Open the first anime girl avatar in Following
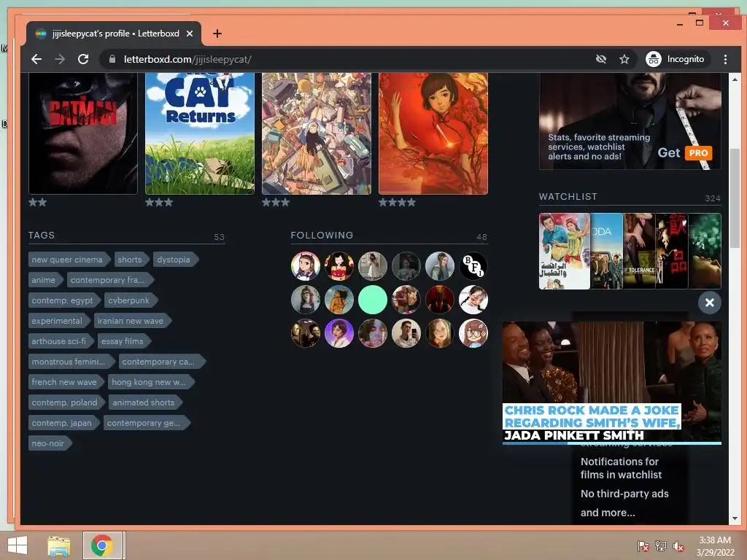The width and height of the screenshot is (747, 560). pyautogui.click(x=306, y=266)
